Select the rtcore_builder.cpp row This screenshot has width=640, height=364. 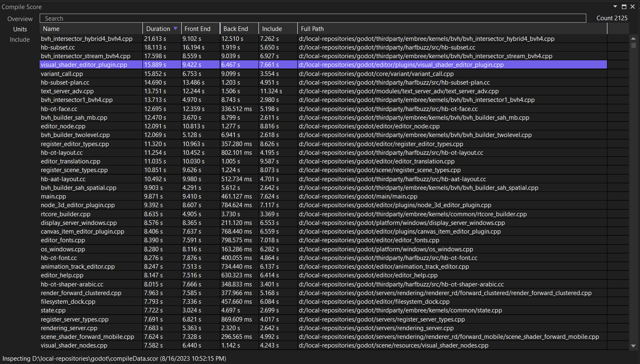[x=323, y=214]
